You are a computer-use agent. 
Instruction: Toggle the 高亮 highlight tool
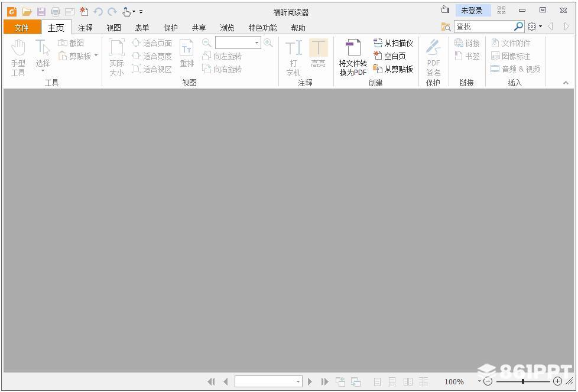point(318,54)
